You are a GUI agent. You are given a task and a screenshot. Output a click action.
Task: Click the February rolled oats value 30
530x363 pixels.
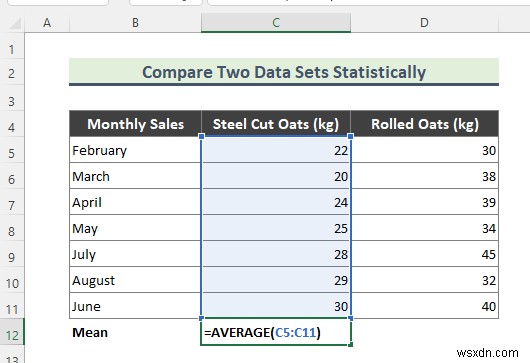pos(425,150)
